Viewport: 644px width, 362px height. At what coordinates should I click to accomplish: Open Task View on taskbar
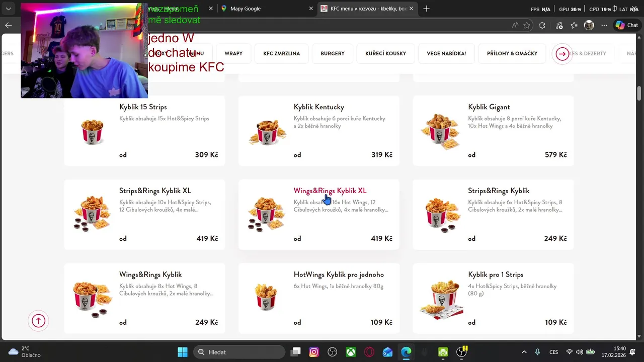point(296,352)
